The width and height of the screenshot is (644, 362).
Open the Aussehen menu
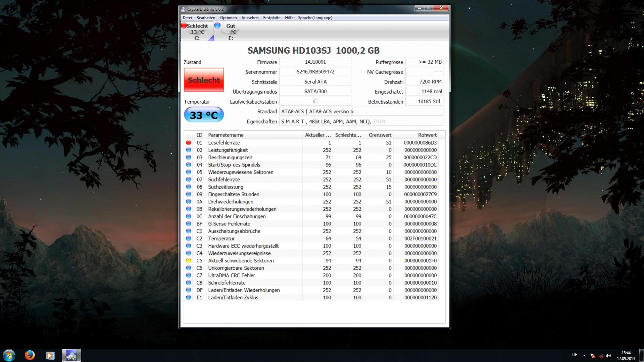coord(250,18)
